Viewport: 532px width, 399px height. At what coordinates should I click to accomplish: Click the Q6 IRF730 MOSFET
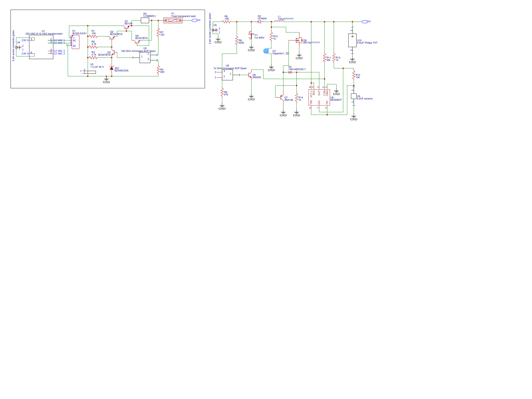coord(299,41)
